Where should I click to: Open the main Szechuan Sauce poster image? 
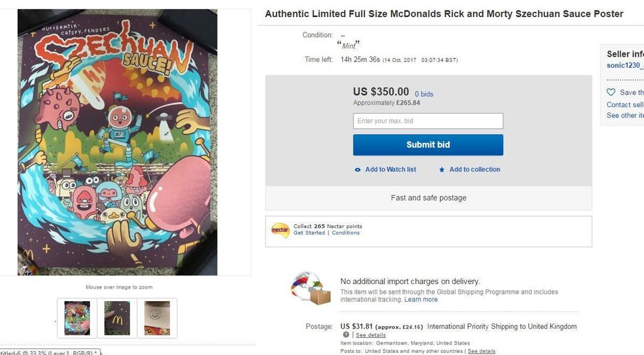coord(117,142)
